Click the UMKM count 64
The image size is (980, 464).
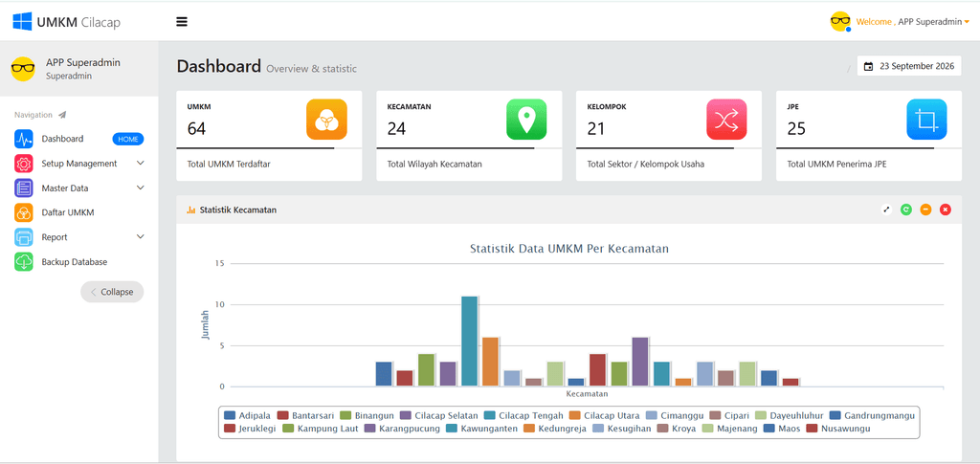[x=197, y=129]
